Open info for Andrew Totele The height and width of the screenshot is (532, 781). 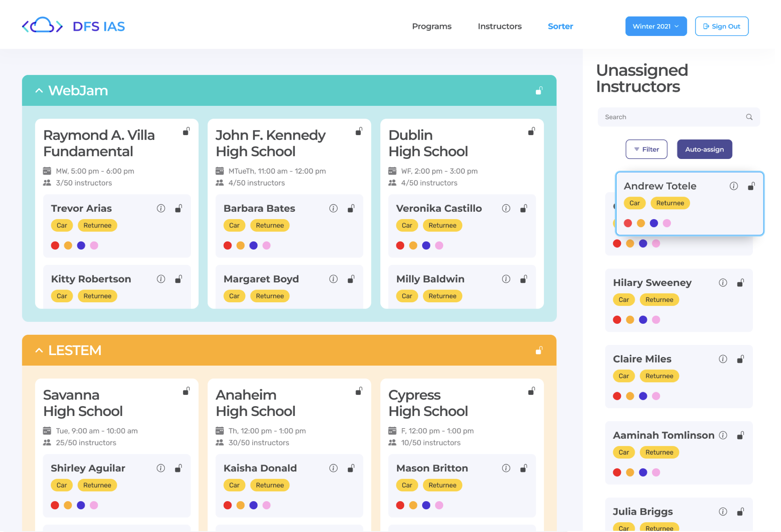[x=733, y=186]
